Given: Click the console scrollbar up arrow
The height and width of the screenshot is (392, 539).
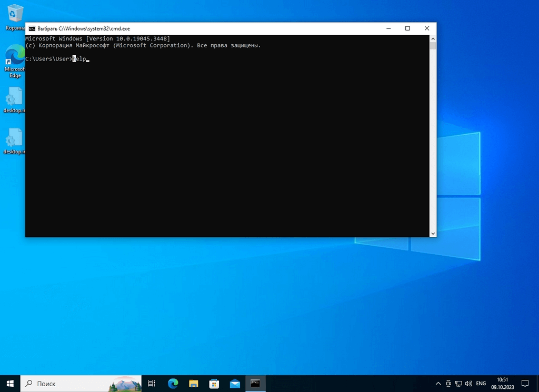Looking at the screenshot, I should 433,38.
